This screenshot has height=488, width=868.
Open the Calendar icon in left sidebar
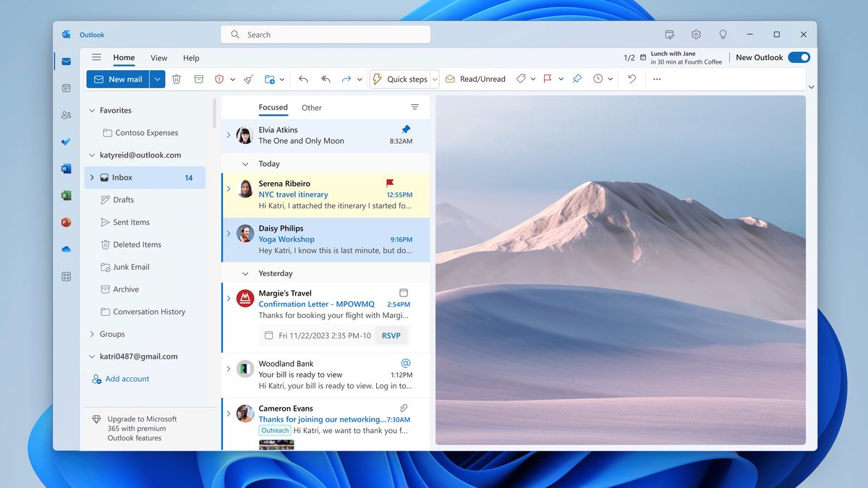67,88
